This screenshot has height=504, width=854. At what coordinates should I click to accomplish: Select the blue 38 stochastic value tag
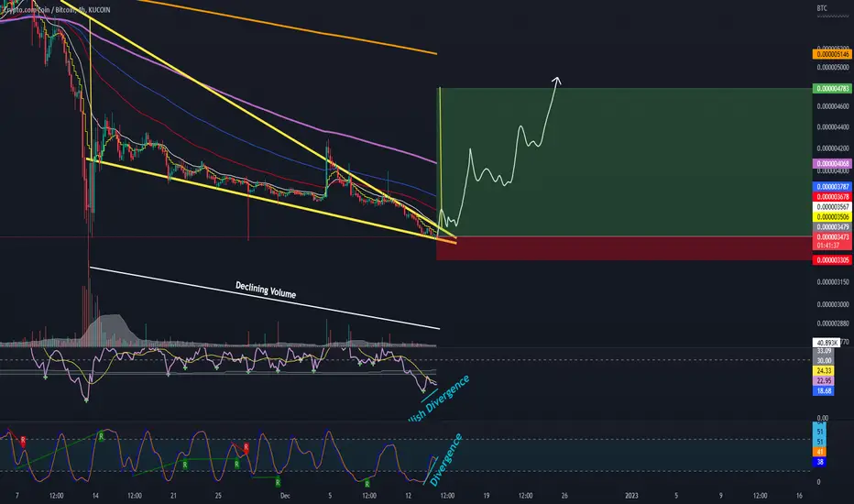point(820,462)
